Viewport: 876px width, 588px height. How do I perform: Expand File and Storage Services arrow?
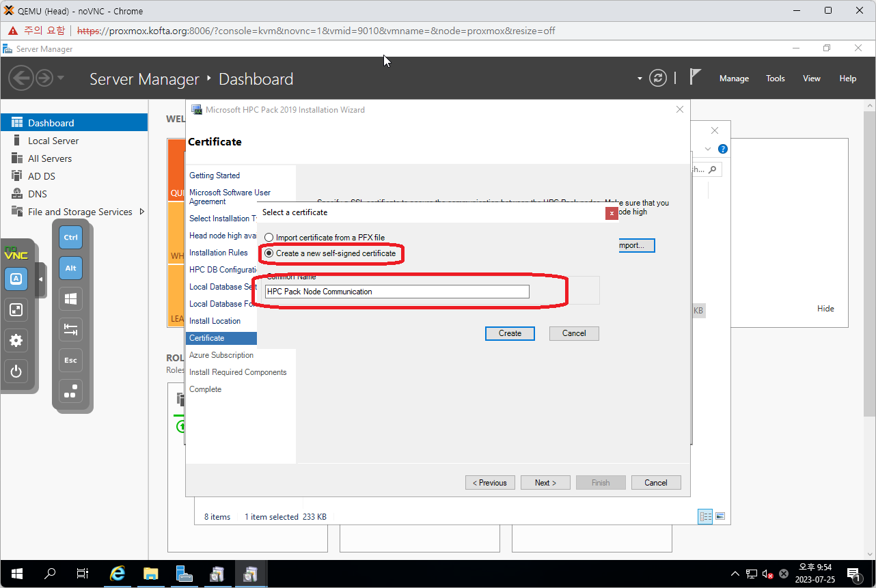[x=142, y=212]
